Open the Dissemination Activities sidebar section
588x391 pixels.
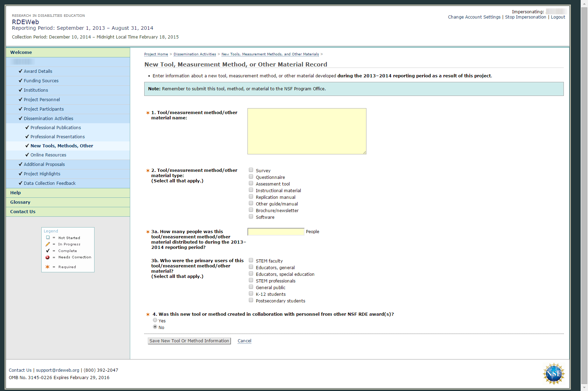pos(48,119)
